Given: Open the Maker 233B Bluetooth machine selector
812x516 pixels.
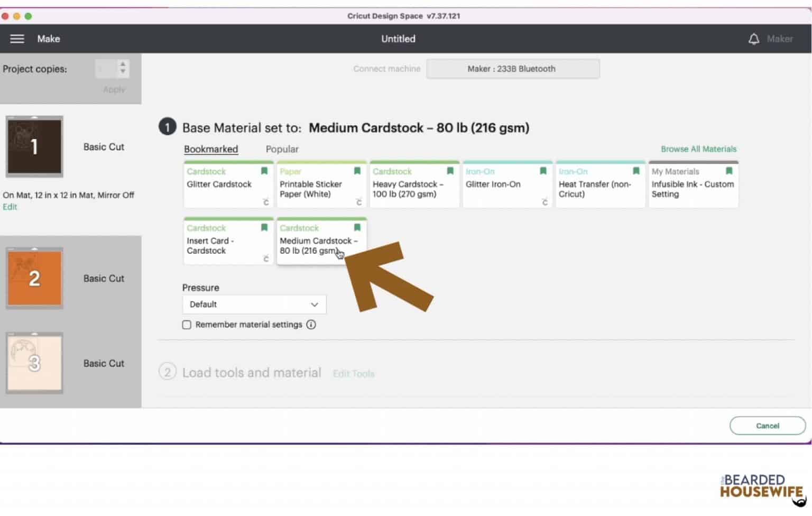Looking at the screenshot, I should coord(512,69).
